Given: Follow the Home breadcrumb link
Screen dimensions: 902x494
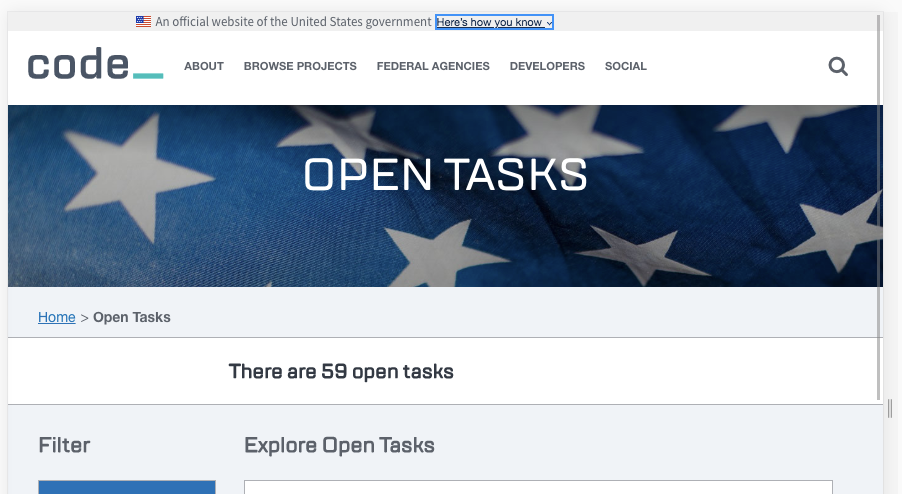Looking at the screenshot, I should (x=56, y=317).
